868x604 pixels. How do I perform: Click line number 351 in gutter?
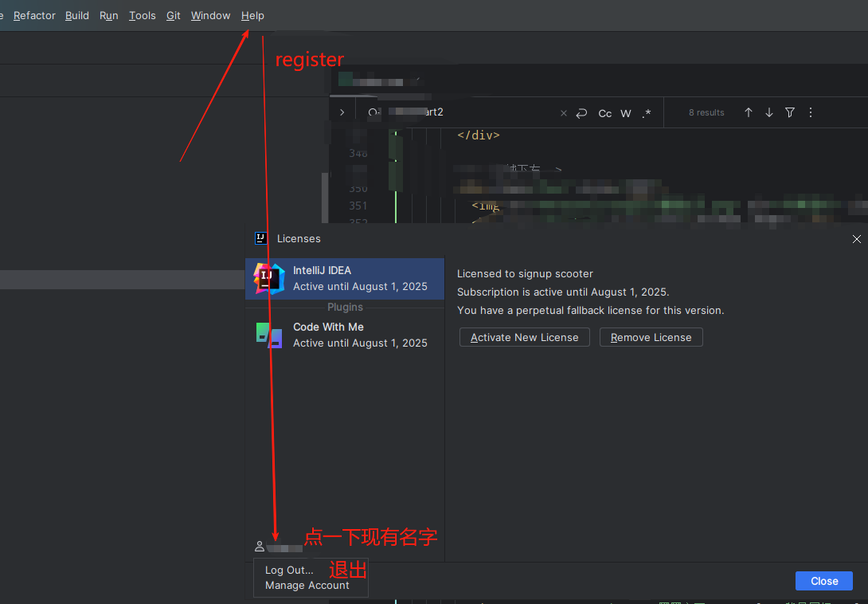coord(358,206)
